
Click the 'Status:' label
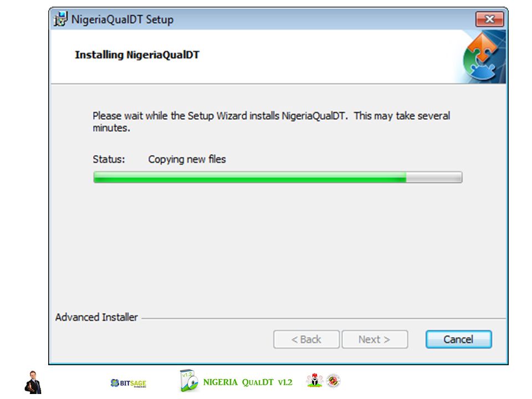[109, 160]
